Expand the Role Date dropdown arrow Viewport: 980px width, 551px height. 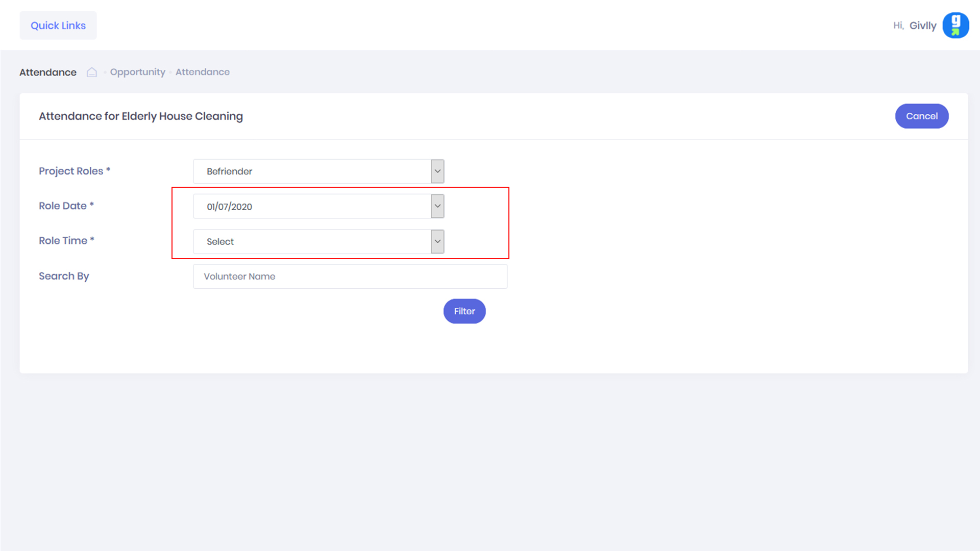pos(437,206)
